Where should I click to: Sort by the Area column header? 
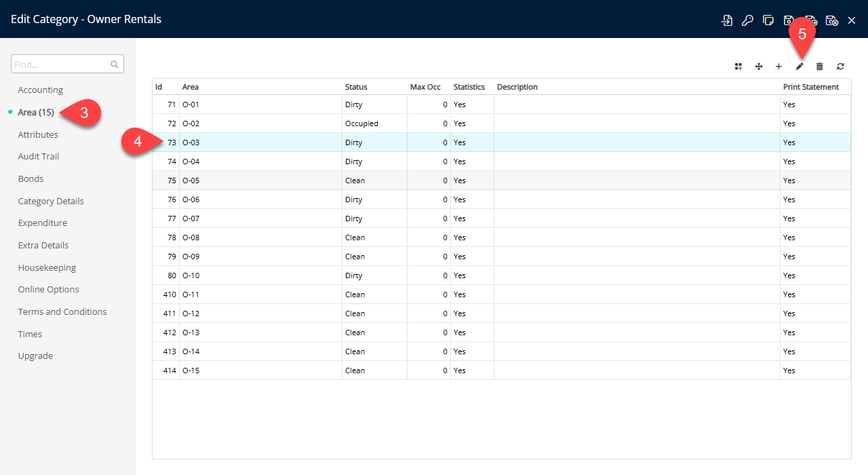[191, 87]
